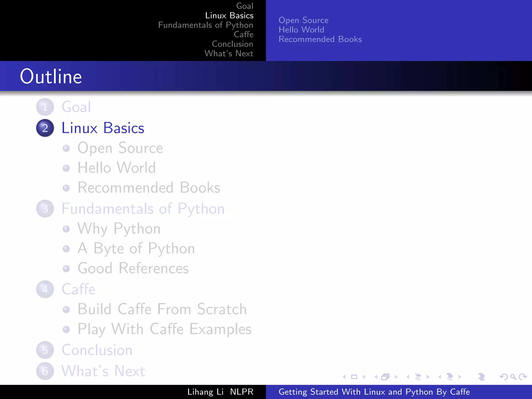532x399 pixels.
Task: Click author name Lihang Li NLPR in footer
Action: click(x=220, y=392)
